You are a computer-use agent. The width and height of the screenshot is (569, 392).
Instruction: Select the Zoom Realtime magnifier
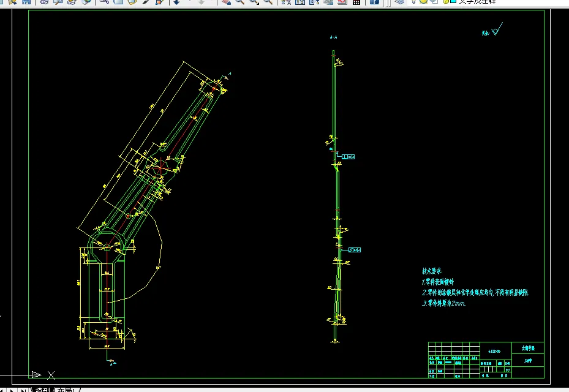click(x=239, y=2)
